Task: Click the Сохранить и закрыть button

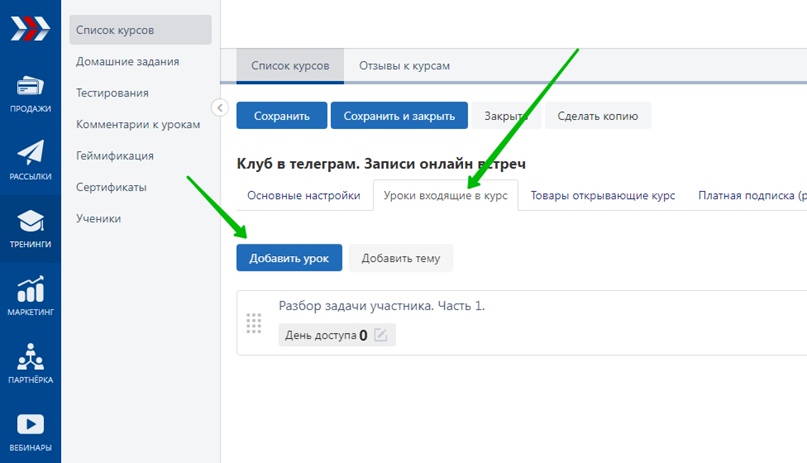Action: point(399,116)
